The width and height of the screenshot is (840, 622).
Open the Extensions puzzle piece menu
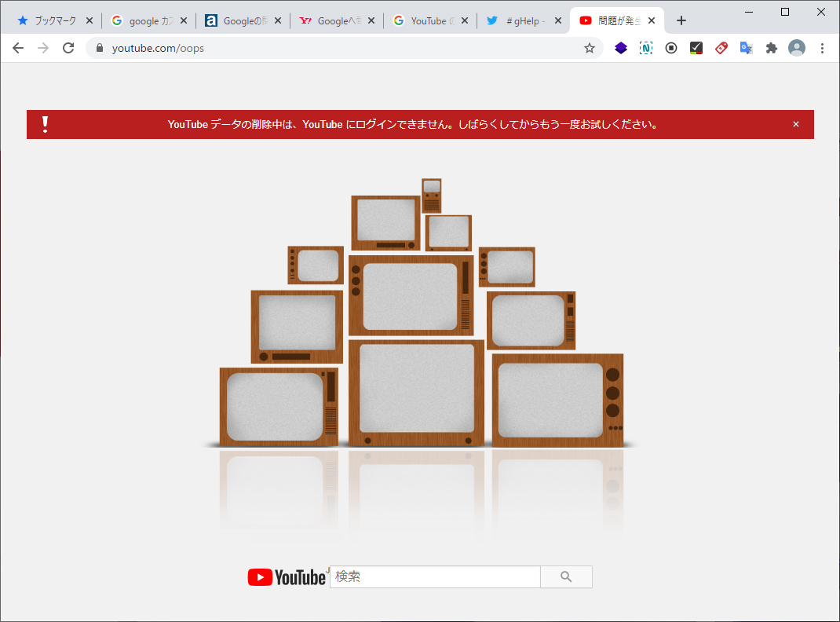point(772,48)
